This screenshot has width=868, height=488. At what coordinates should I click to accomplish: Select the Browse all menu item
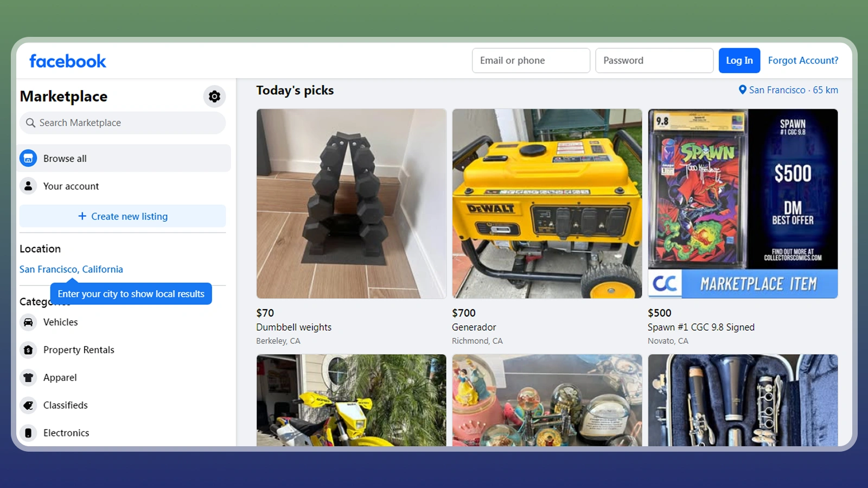[125, 158]
